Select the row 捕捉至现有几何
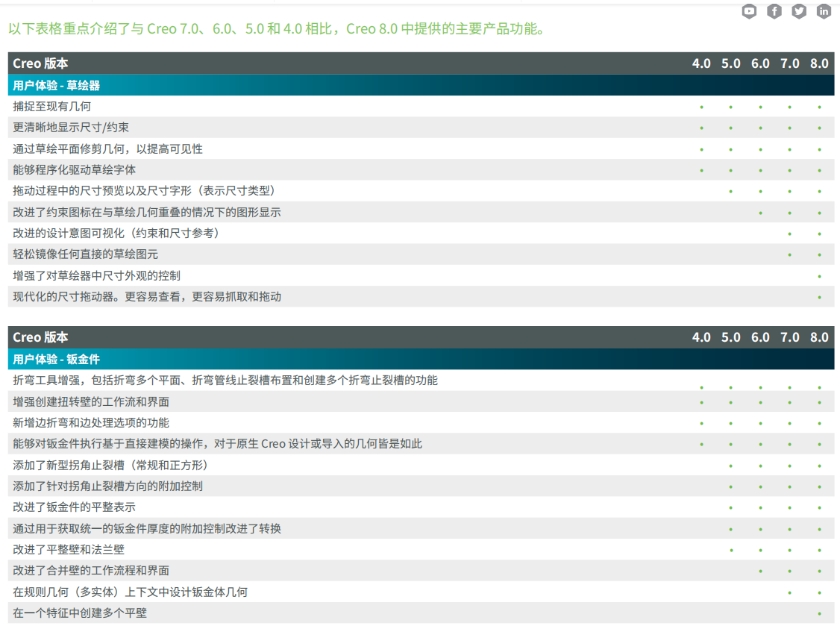840x626 pixels. click(52, 107)
